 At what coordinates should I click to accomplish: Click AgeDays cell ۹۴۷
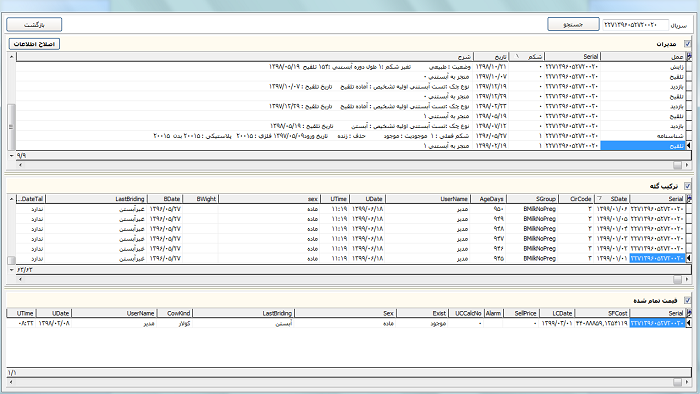488,239
